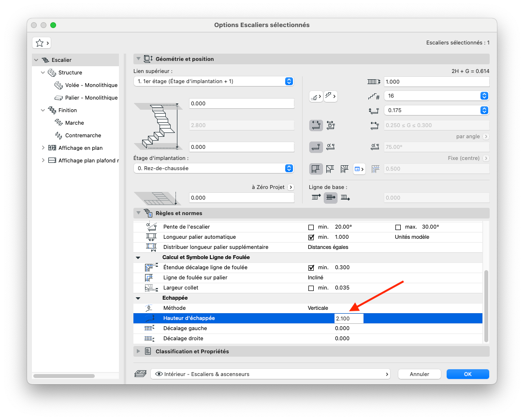Click the 'Incliné' value
The image size is (524, 420).
316,277
